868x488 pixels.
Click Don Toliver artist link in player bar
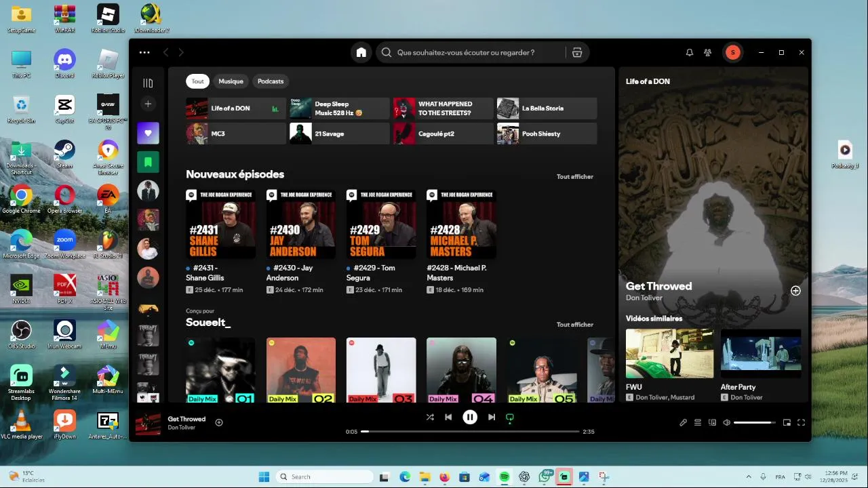181,428
